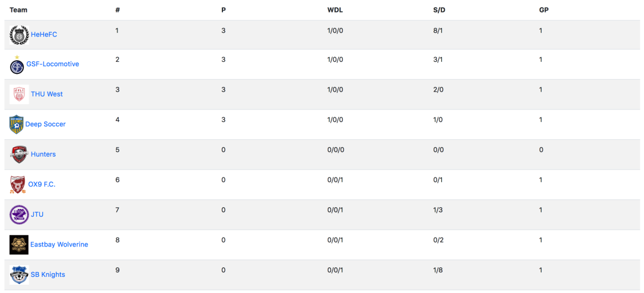Click the SB Knights blue shield logo
The width and height of the screenshot is (644, 293).
(19, 275)
